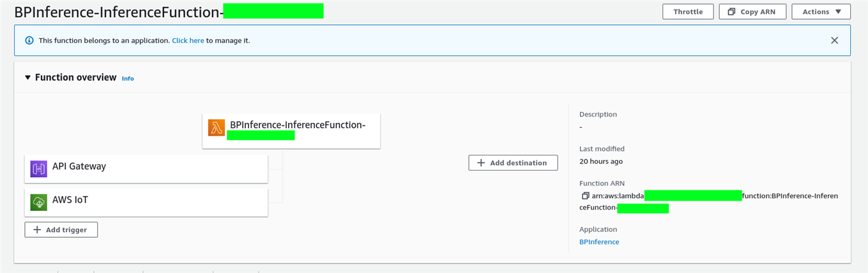Screen dimensions: 868x273
Task: Open the Actions dropdown menu
Action: 821,12
